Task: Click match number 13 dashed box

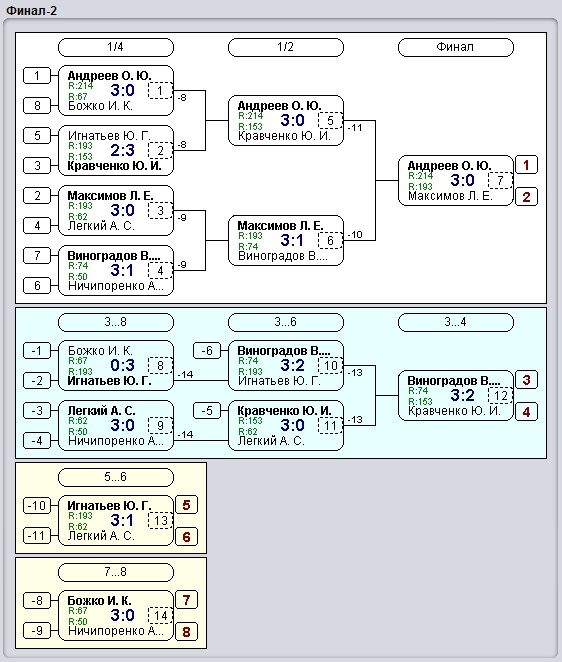Action: pos(160,521)
